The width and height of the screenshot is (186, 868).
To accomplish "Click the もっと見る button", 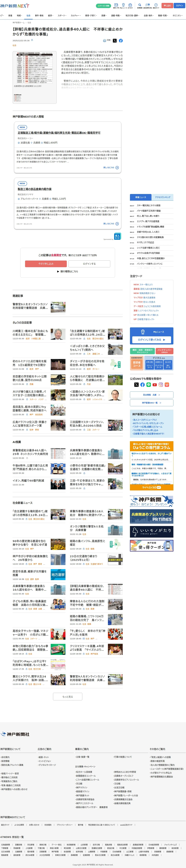I will (68, 696).
